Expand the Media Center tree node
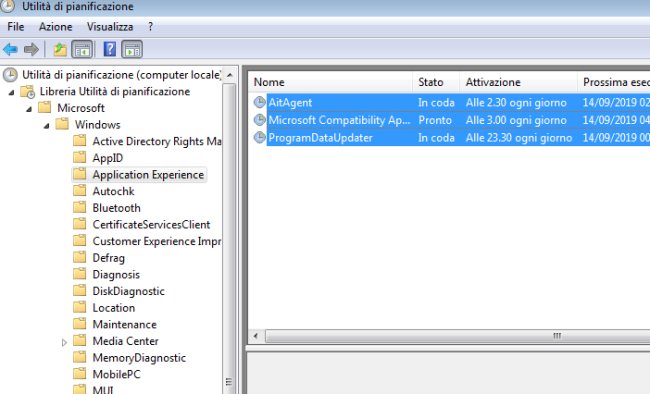 point(64,342)
